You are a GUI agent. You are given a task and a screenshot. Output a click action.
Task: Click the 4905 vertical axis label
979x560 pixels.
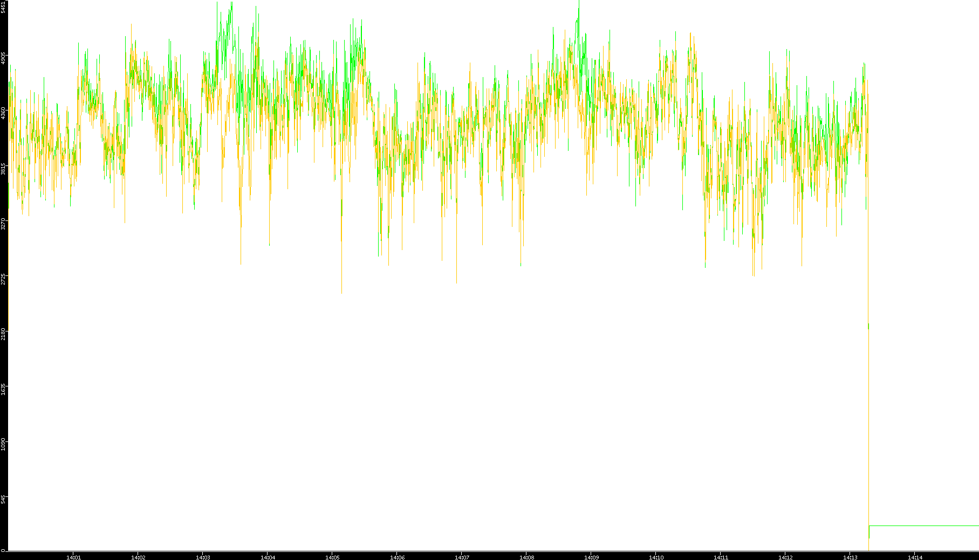point(3,58)
